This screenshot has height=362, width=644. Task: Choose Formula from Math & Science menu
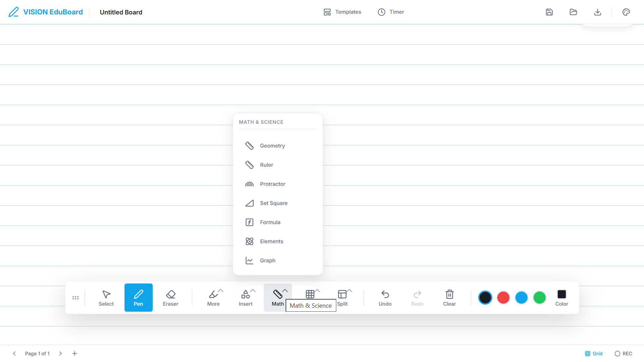[x=270, y=222]
